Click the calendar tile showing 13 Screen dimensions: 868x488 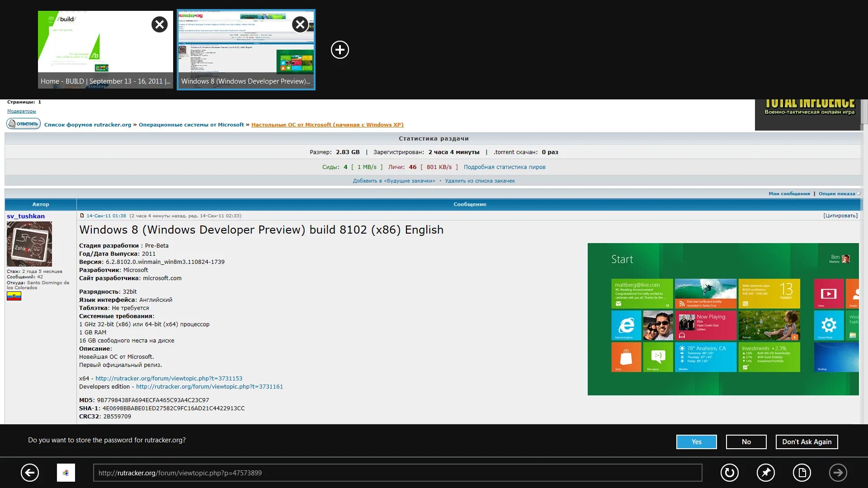[x=769, y=294]
